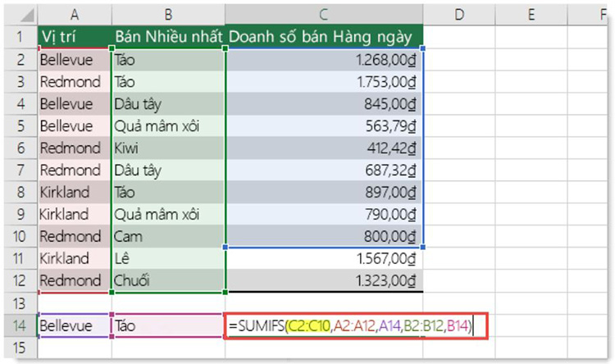
Task: Click 'A2:A12' reference in the formula
Action: (x=354, y=325)
